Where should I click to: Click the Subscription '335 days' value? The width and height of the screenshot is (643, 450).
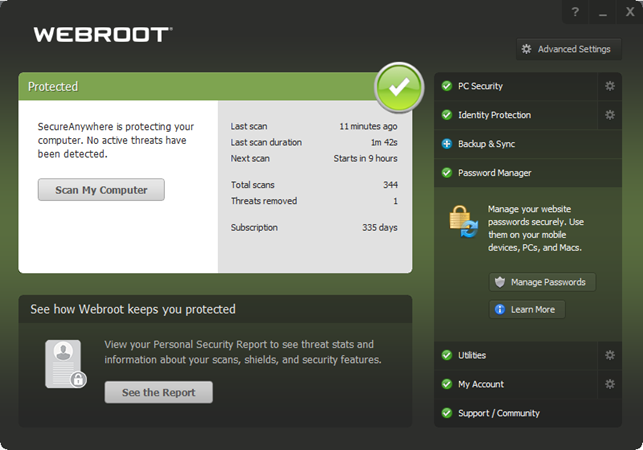(x=380, y=228)
